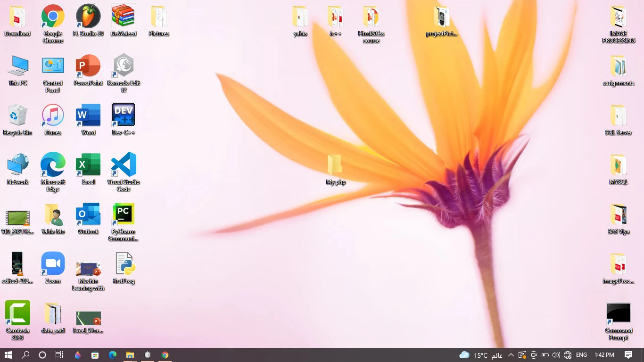Click the IMAGE PROCESSING folder

click(618, 17)
